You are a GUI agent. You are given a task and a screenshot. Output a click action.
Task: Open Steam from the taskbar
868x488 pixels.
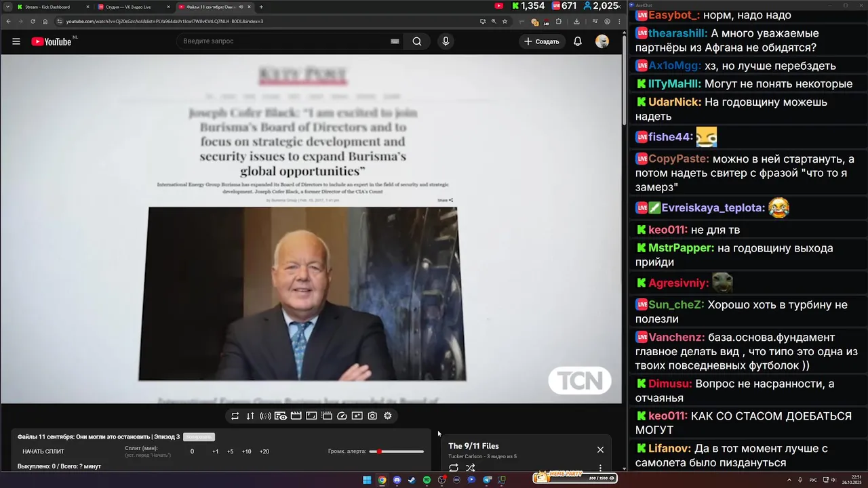point(412,480)
